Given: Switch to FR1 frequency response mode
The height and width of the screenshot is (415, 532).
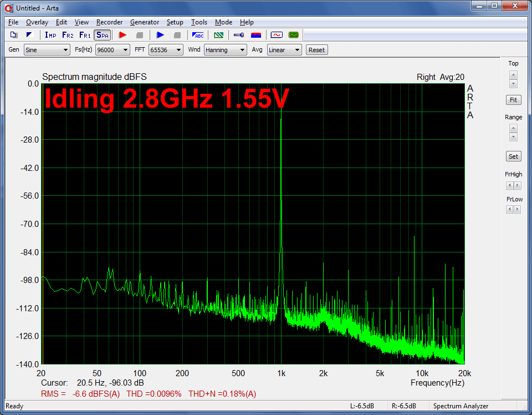Looking at the screenshot, I should coord(85,35).
